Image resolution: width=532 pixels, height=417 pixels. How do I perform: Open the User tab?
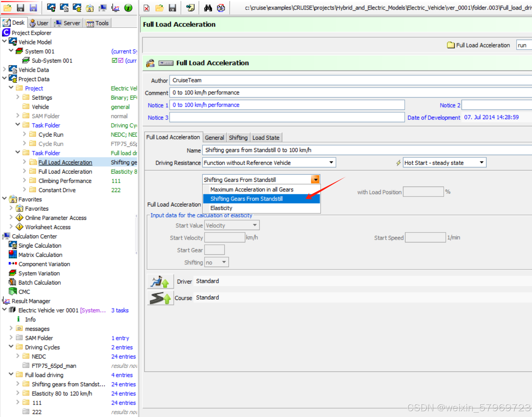tap(39, 23)
